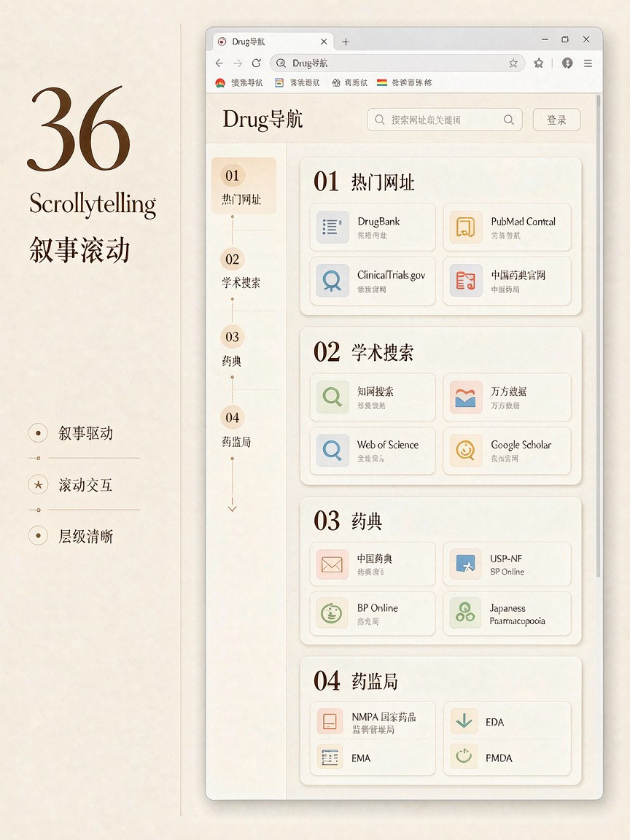The image size is (630, 840).
Task: Click the page vertical scrollbar
Action: pos(599,336)
